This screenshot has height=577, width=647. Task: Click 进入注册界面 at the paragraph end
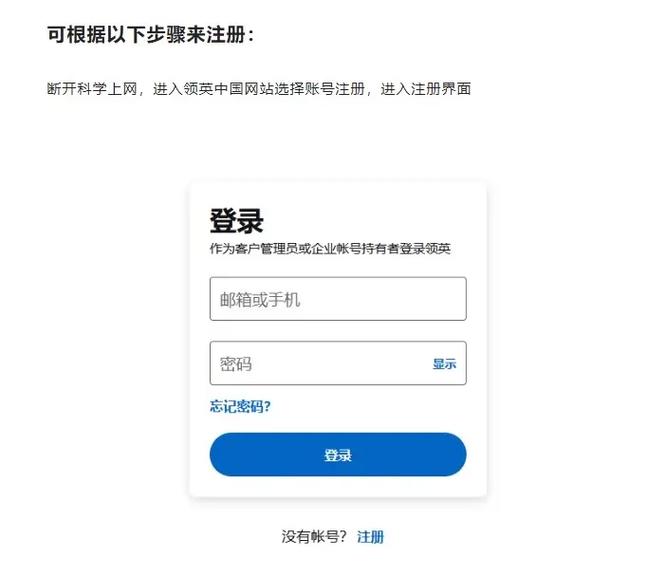[426, 89]
